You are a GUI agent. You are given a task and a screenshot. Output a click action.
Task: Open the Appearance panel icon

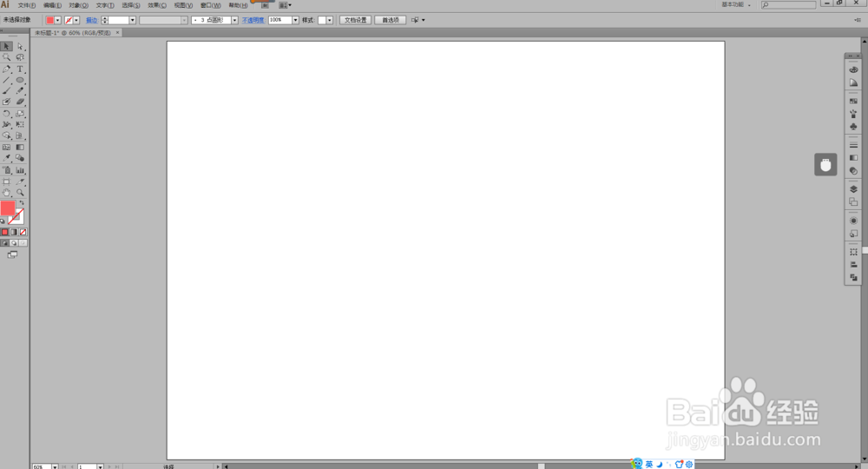click(853, 221)
